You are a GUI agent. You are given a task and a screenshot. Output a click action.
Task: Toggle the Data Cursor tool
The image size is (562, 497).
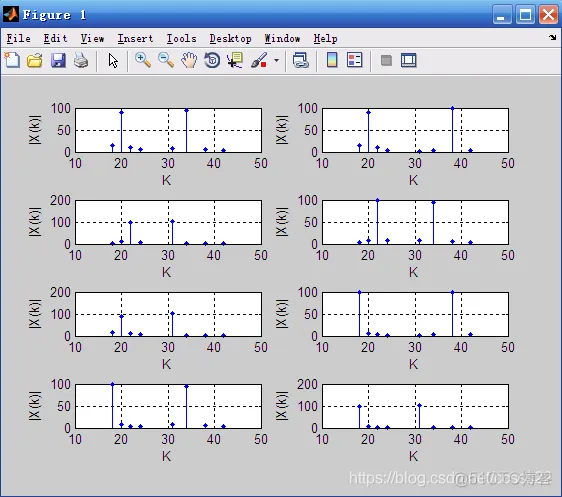coord(235,60)
